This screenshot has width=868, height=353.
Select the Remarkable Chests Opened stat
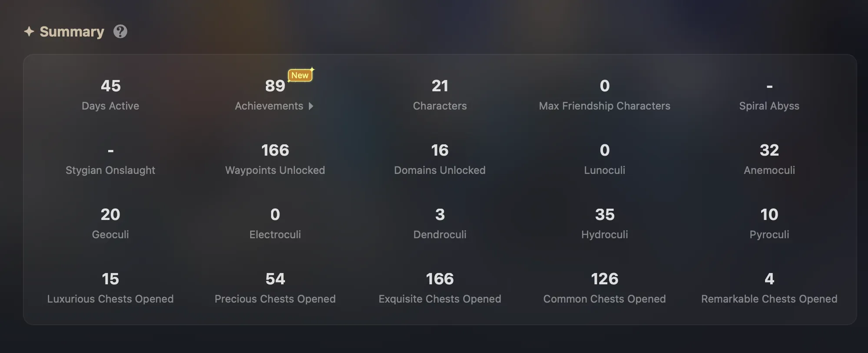[x=769, y=288]
